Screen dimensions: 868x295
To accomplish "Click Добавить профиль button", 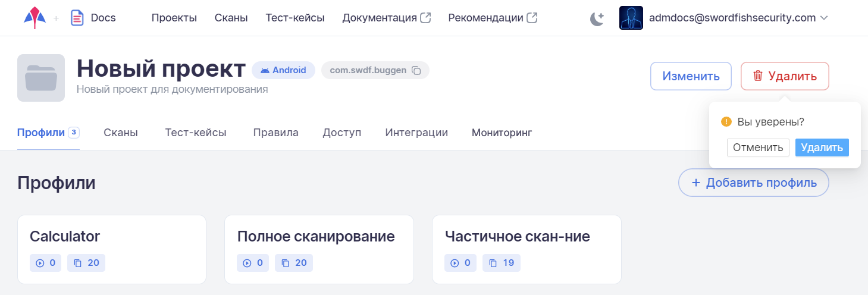I will tap(753, 183).
